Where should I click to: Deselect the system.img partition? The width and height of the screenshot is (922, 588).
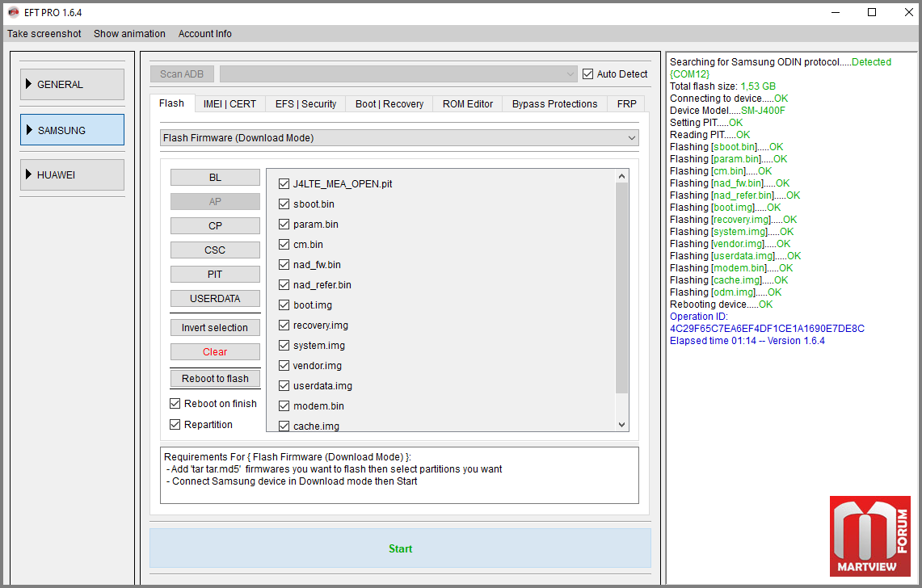[284, 346]
